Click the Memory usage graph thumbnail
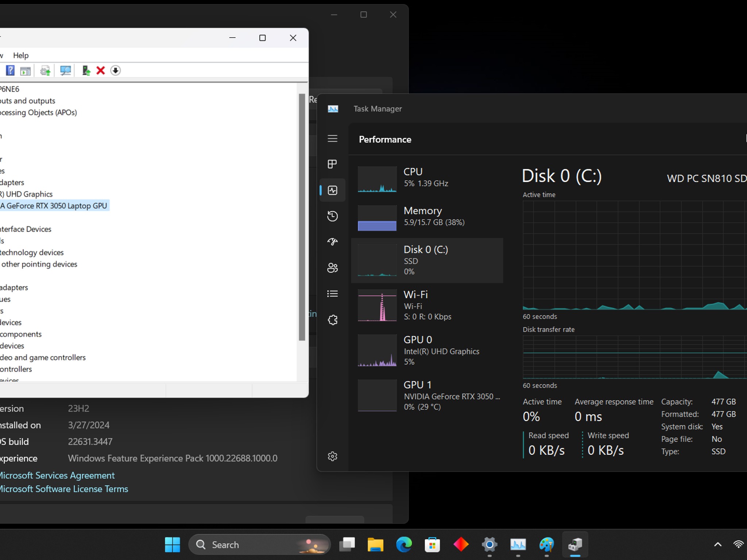Screen dimensions: 747x560 click(377, 218)
